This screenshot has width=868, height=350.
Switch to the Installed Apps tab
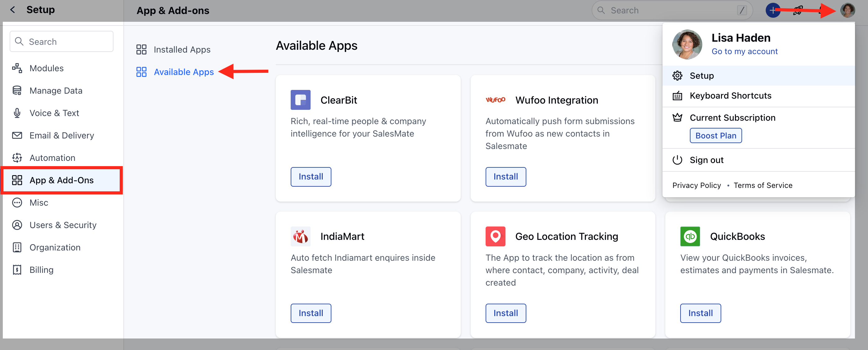click(182, 49)
